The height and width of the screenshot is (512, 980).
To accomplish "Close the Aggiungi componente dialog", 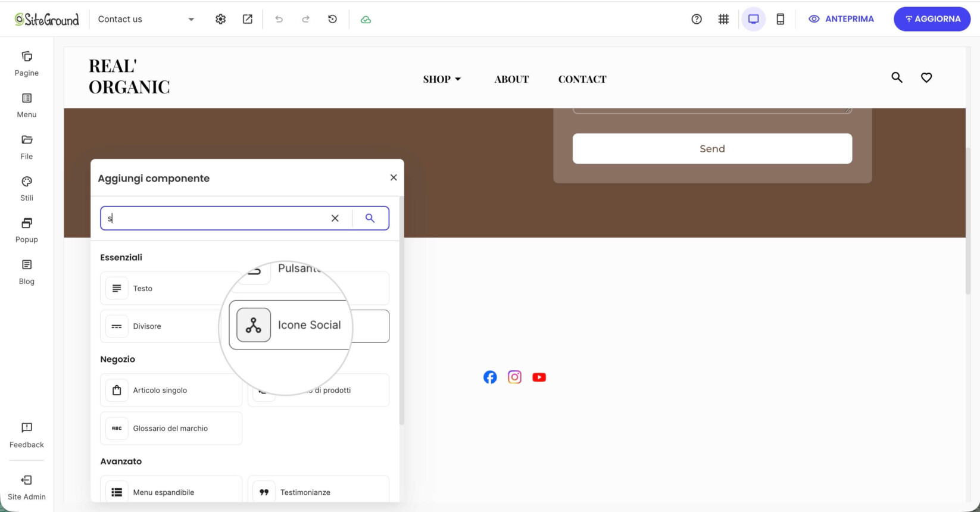I will coord(394,177).
